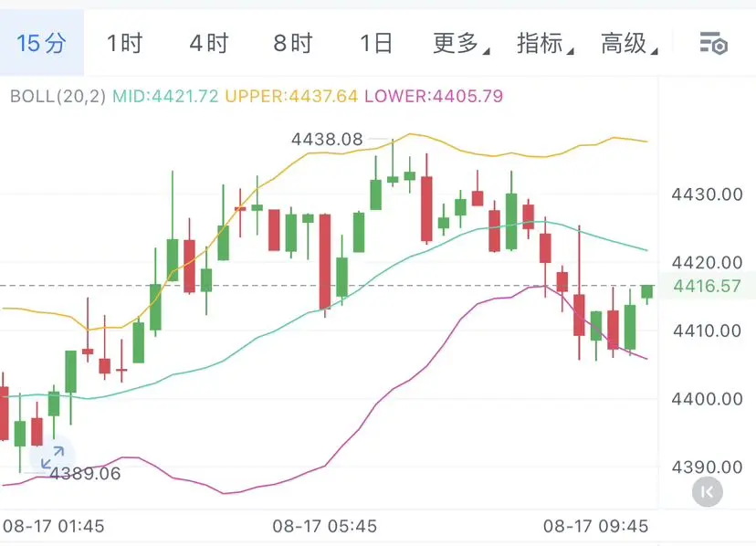Select the 15分 timeframe tab
Viewport: 756px width, 546px height.
[41, 43]
